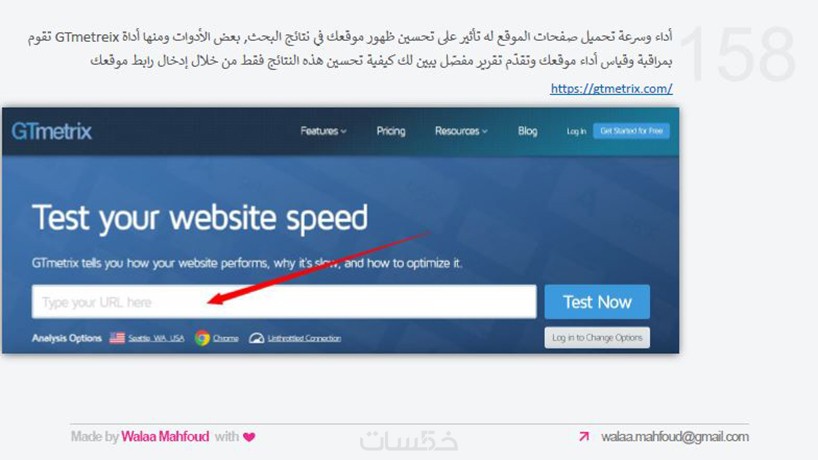Click the GTmetrix logo

click(x=52, y=131)
